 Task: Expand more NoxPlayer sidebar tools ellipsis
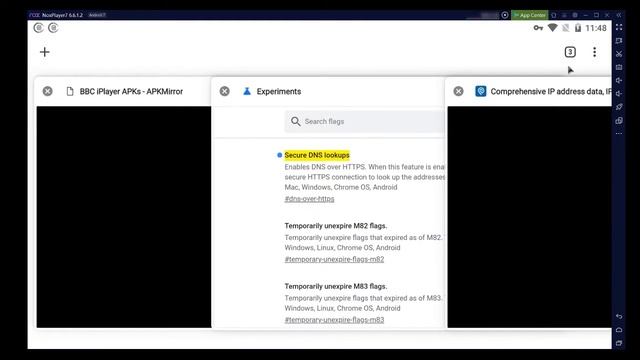(x=619, y=133)
